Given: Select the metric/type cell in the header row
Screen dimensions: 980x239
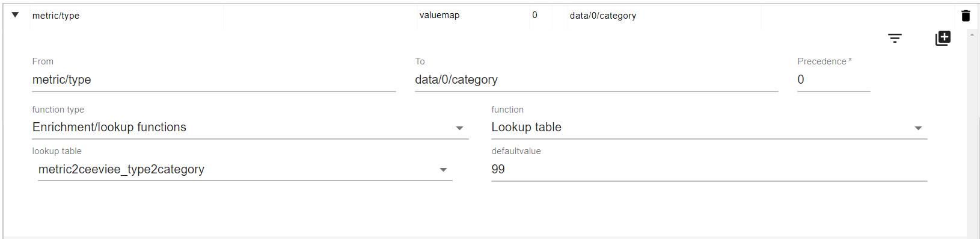Looking at the screenshot, I should pyautogui.click(x=127, y=16).
